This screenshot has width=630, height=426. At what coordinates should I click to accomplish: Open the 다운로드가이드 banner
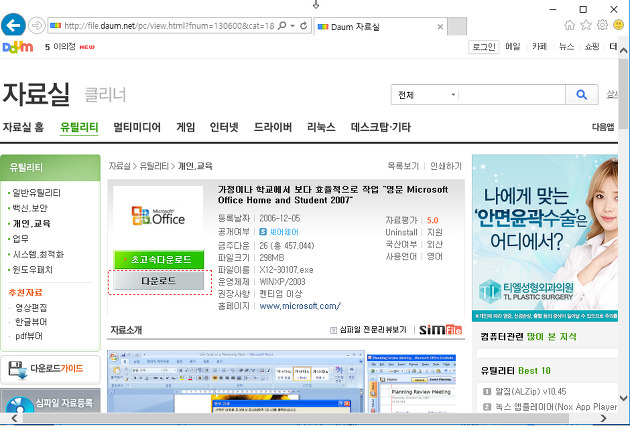(51, 370)
